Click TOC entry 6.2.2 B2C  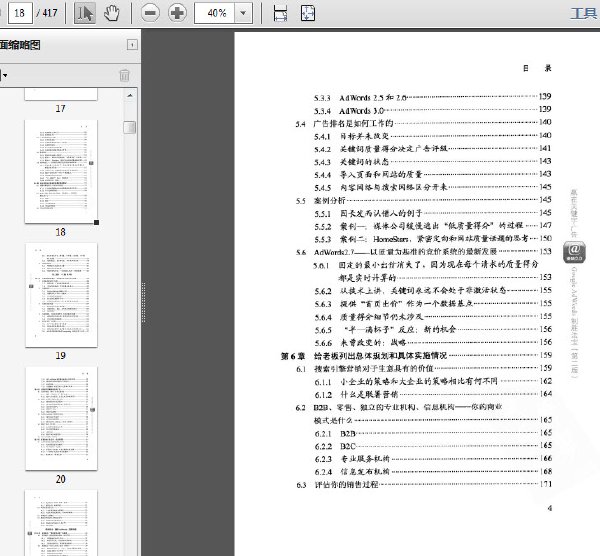[432, 446]
